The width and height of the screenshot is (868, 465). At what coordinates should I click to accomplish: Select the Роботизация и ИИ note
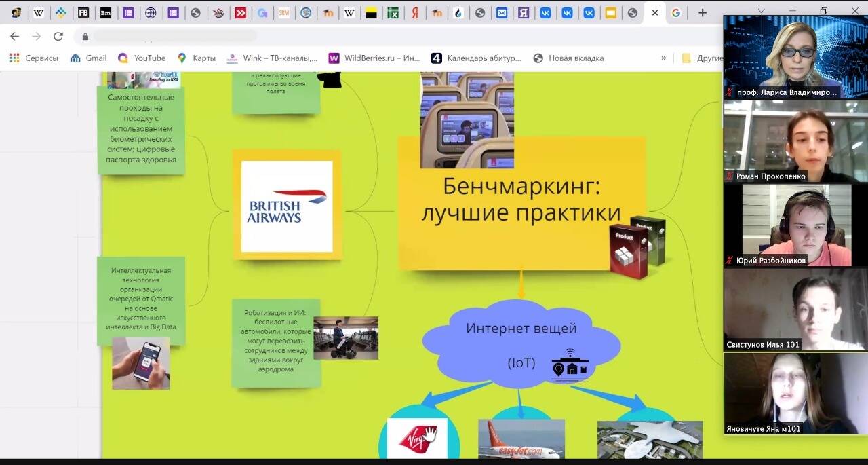coord(275,342)
